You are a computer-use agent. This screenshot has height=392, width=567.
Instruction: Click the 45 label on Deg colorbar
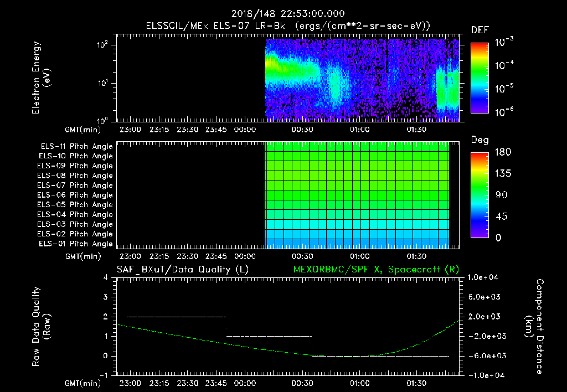(502, 216)
